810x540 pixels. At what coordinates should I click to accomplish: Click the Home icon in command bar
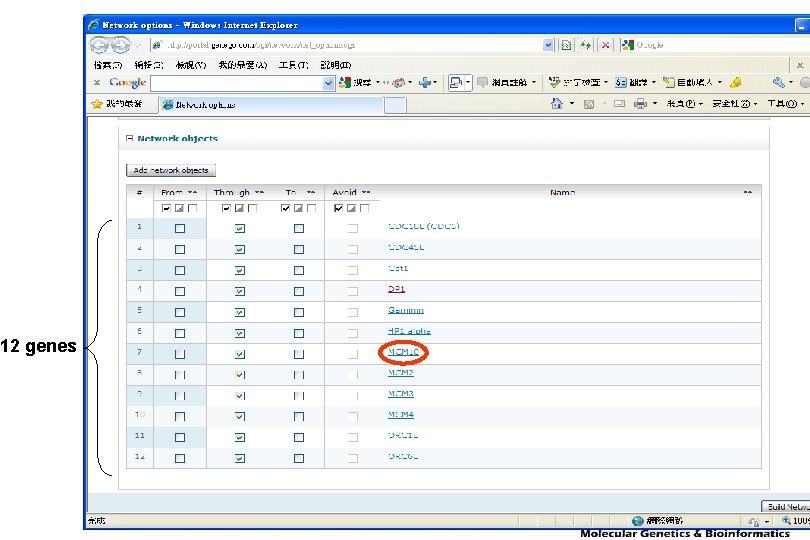[x=556, y=104]
